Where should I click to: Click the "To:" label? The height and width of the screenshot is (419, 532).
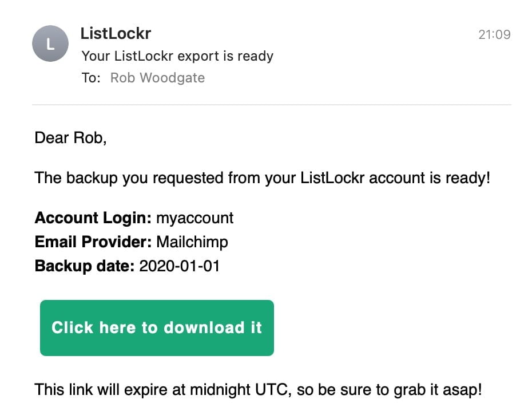tap(91, 78)
